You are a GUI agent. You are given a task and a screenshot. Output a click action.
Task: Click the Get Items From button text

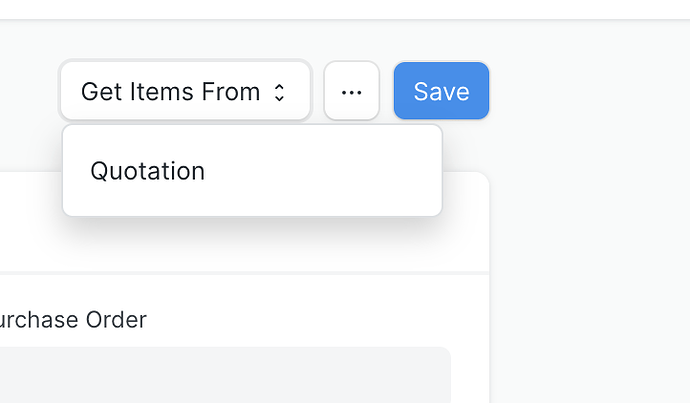(170, 92)
